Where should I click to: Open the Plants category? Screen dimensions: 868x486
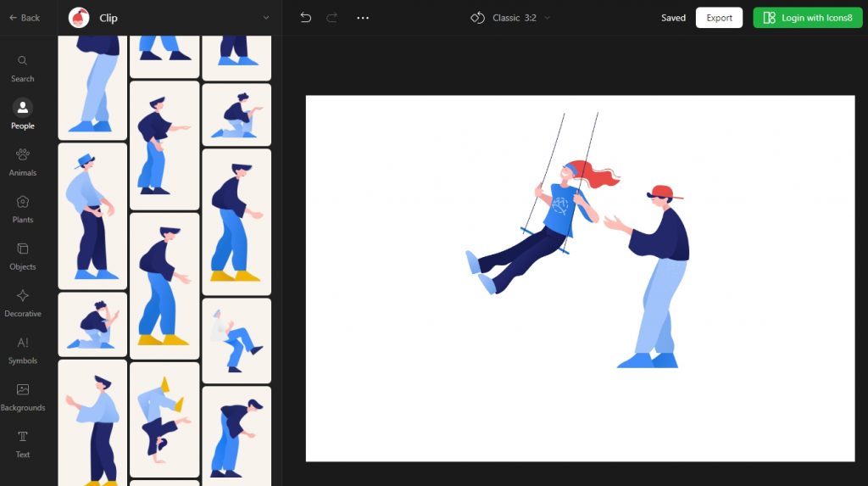[x=23, y=209]
